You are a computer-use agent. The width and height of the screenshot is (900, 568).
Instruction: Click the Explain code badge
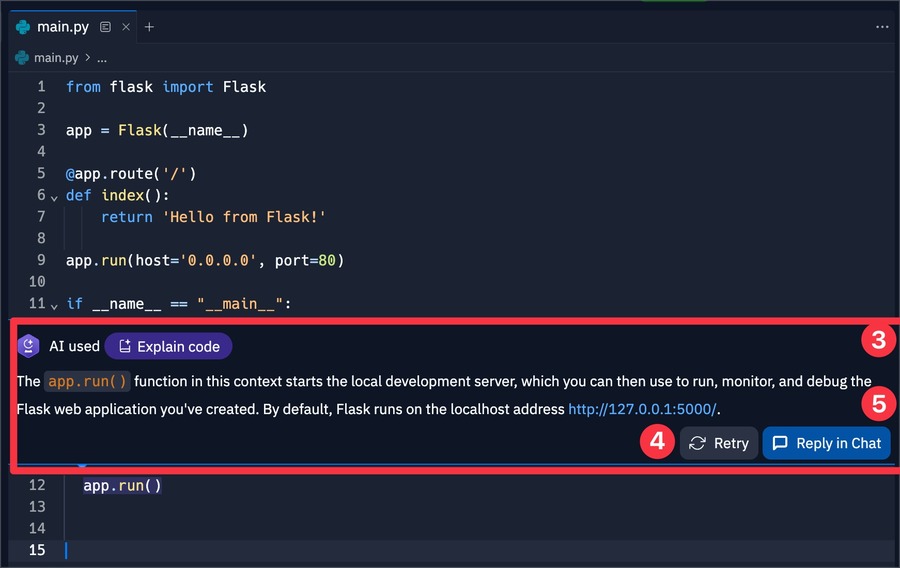tap(168, 346)
